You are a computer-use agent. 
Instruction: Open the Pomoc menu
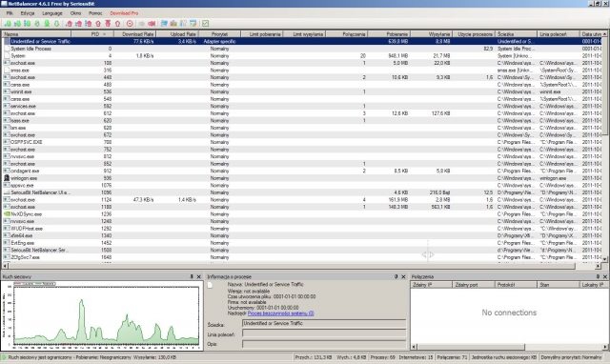pyautogui.click(x=95, y=13)
